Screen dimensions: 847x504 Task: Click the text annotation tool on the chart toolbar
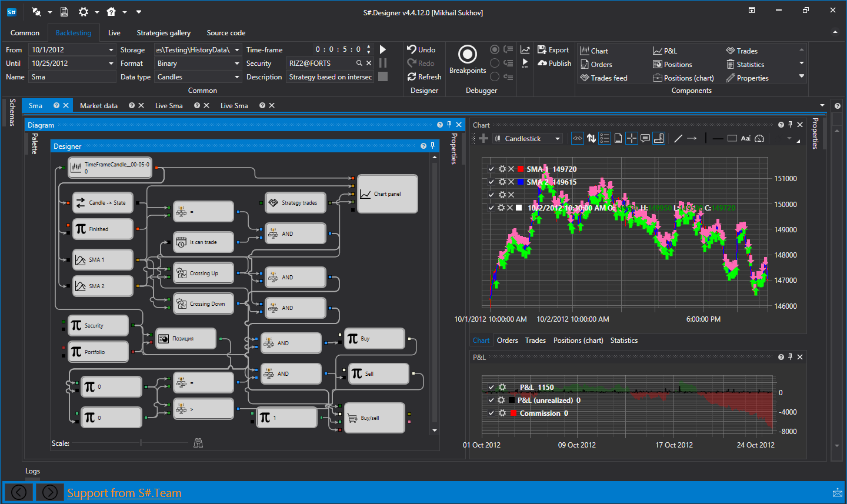click(x=745, y=138)
